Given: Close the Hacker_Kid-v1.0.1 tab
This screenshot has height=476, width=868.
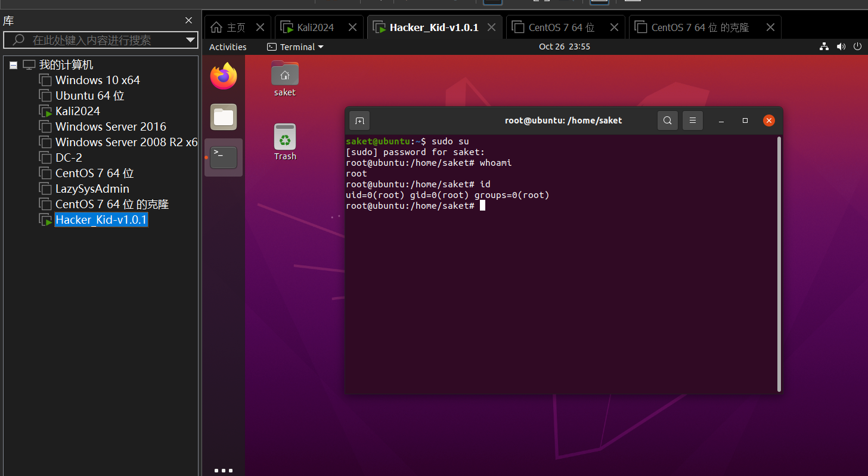Looking at the screenshot, I should point(491,27).
